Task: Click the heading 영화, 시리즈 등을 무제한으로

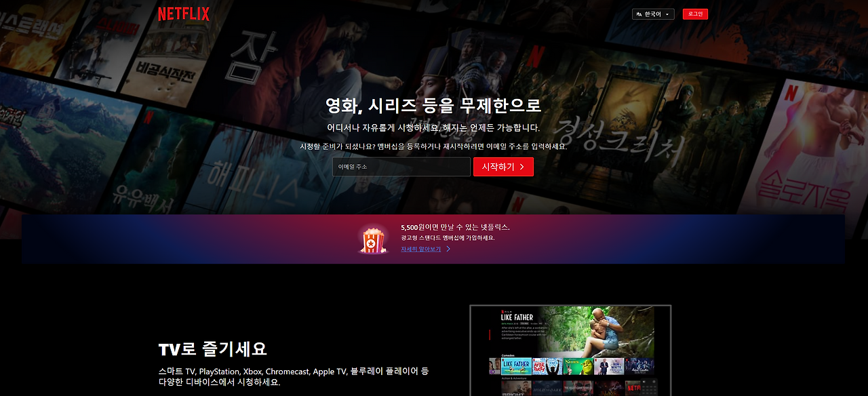Action: [433, 106]
